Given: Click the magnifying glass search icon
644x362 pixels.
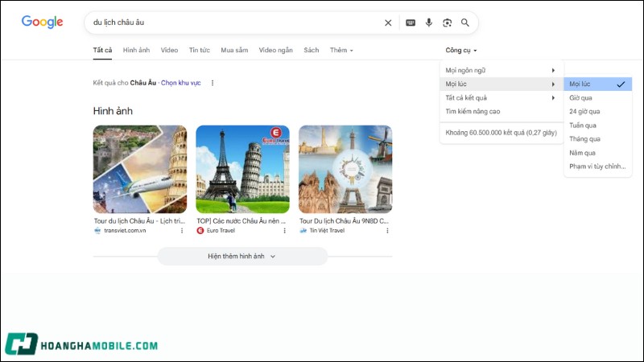Looking at the screenshot, I should pyautogui.click(x=465, y=23).
